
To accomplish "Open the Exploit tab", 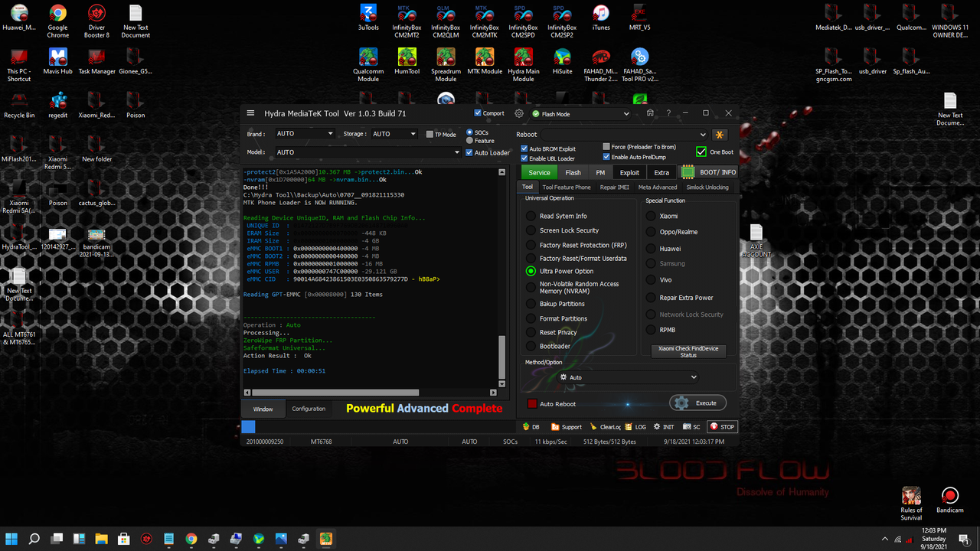I will point(629,172).
